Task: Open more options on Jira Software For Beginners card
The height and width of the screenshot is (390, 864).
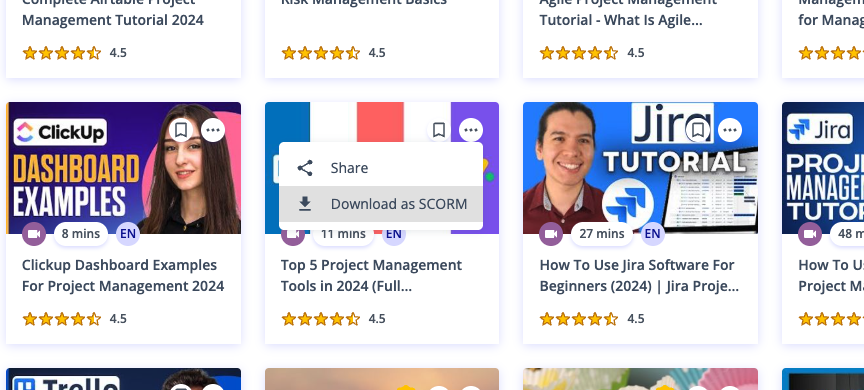Action: [x=730, y=131]
